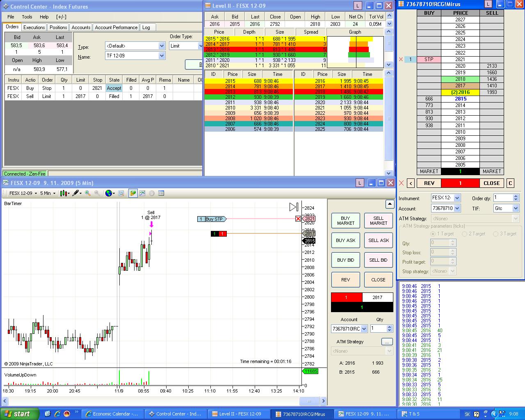Click the SELL BID button

(x=379, y=260)
